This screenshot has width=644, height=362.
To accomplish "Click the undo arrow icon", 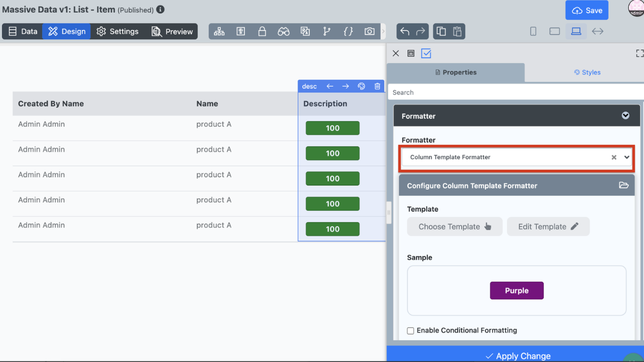I will (x=405, y=31).
